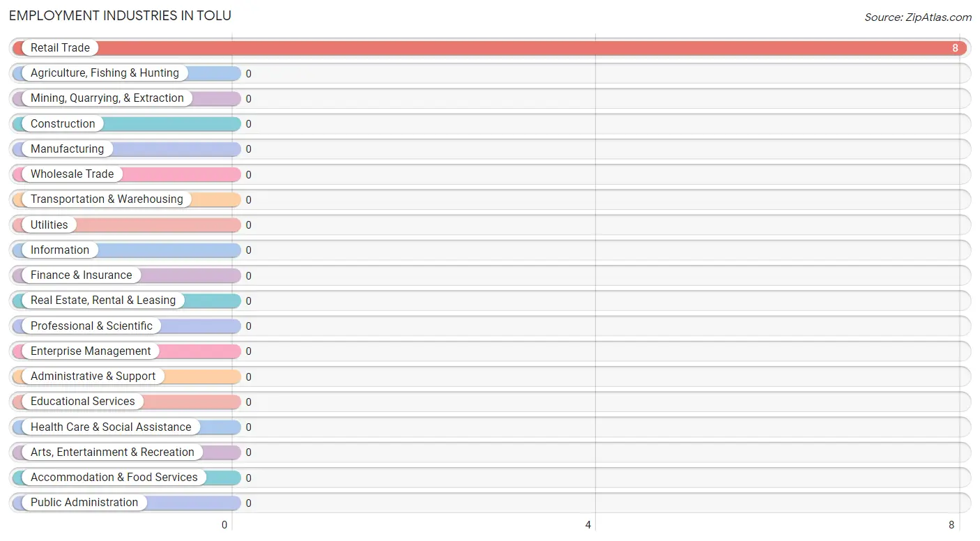The height and width of the screenshot is (541, 980).
Task: Click the 0 value beside Manufacturing
Action: (x=248, y=149)
